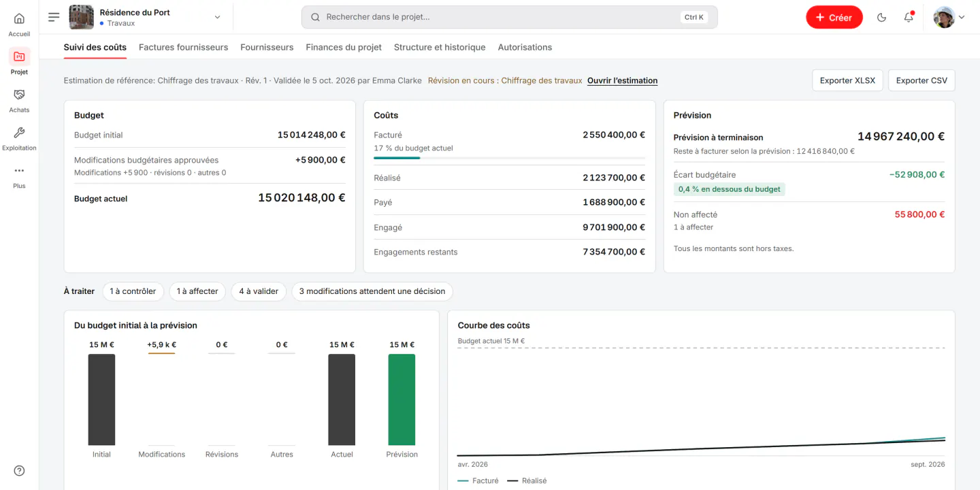Image resolution: width=980 pixels, height=490 pixels.
Task: Click the red Créer button
Action: (834, 18)
